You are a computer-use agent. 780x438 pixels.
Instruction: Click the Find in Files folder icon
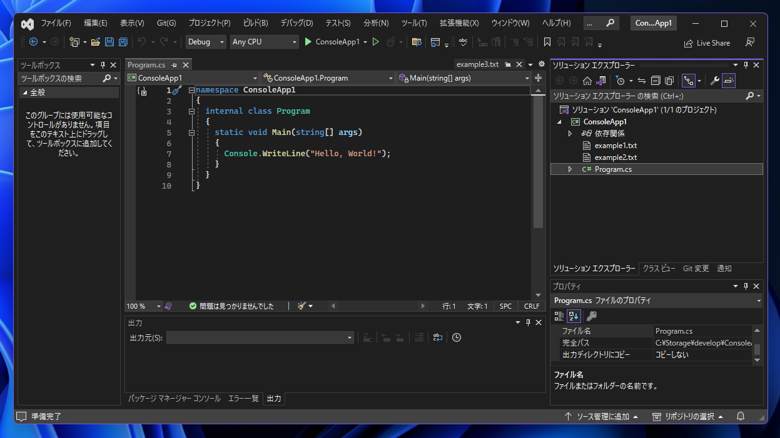pos(417,42)
